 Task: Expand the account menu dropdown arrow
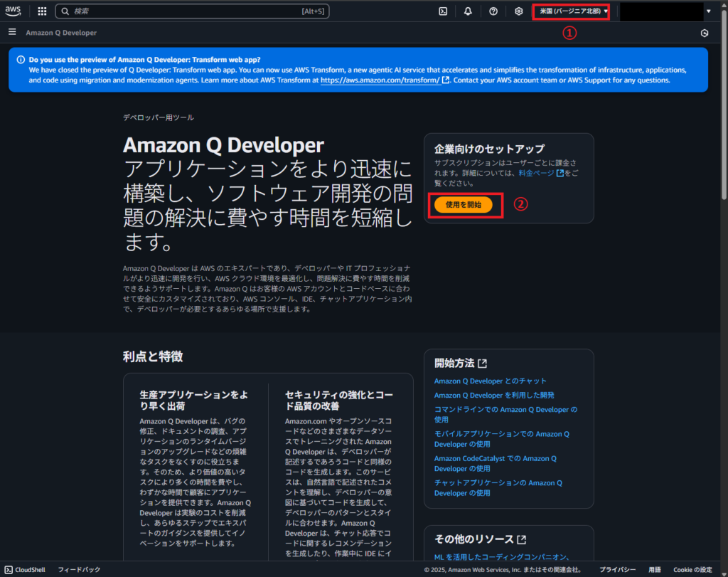click(709, 11)
